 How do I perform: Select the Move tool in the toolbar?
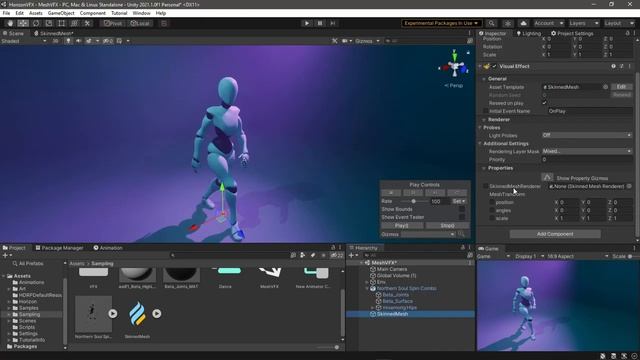pos(23,23)
